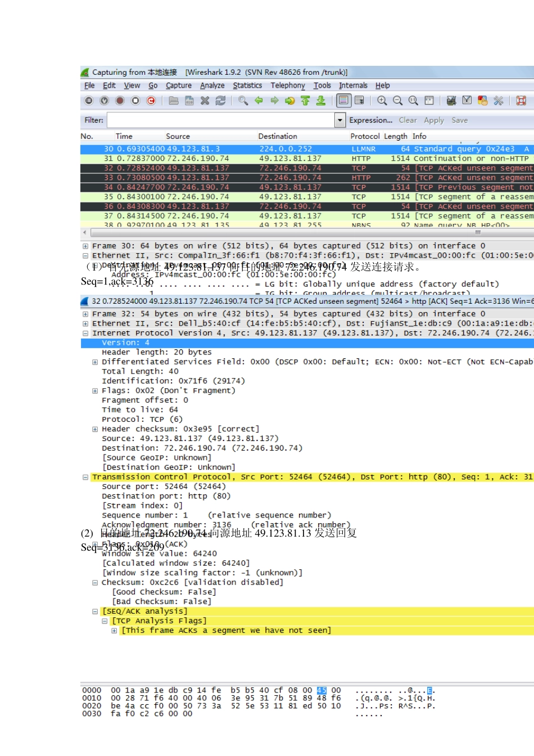Open the Tools menu
Image resolution: width=534 pixels, height=756 pixels.
(x=322, y=85)
